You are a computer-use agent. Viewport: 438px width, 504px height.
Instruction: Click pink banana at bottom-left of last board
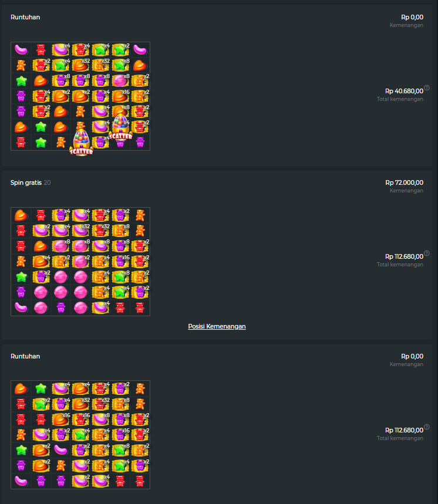pos(21,481)
